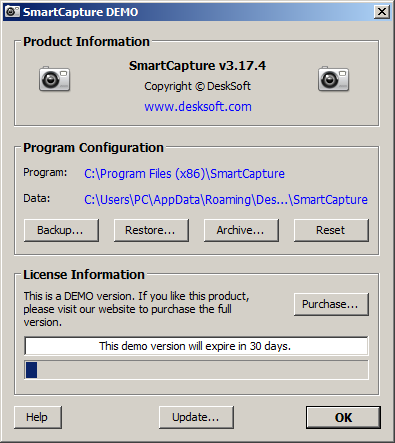Click the 'Program:' label
The width and height of the screenshot is (395, 443).
pyautogui.click(x=45, y=173)
